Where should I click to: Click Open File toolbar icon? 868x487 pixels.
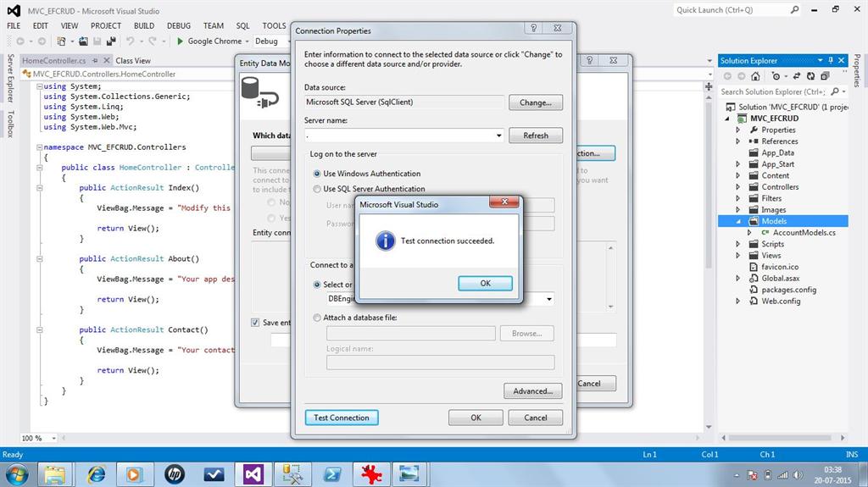[83, 42]
